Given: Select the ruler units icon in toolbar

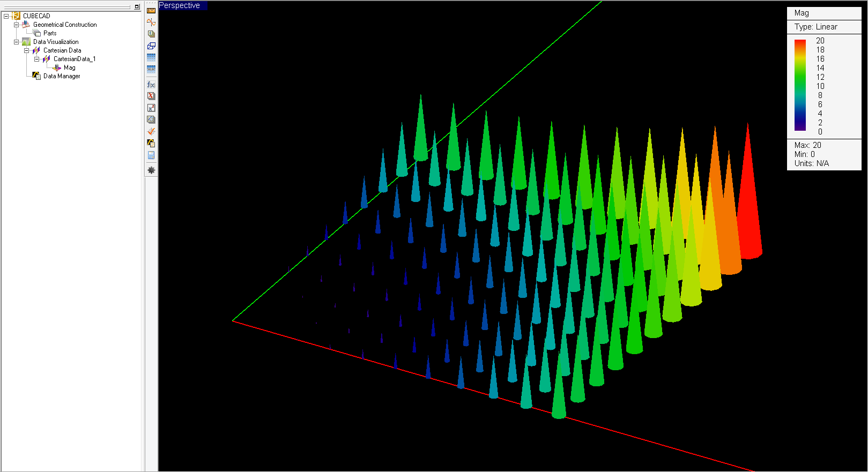Looking at the screenshot, I should click(151, 10).
